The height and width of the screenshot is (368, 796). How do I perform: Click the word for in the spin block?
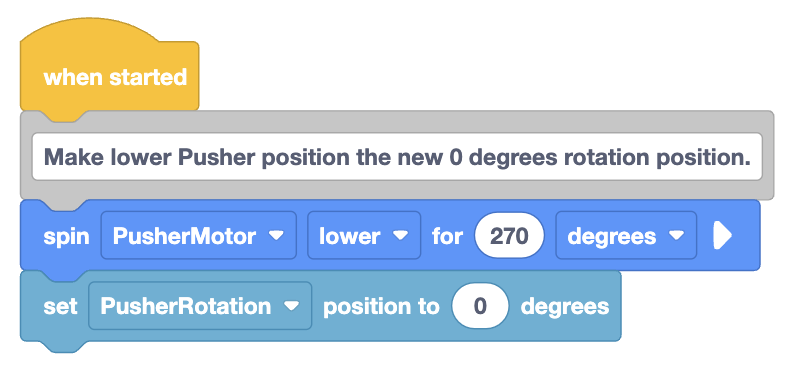point(447,236)
